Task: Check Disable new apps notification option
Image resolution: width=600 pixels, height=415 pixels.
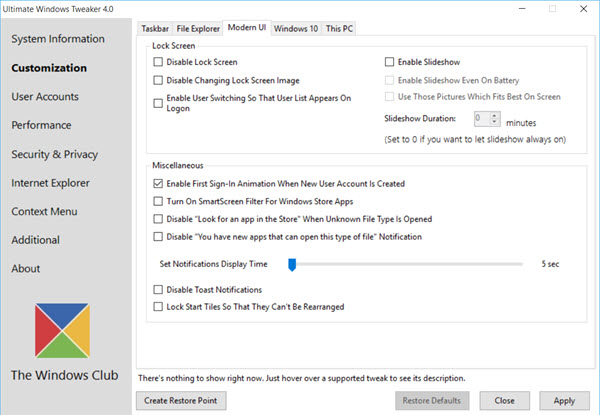Action: coord(158,237)
